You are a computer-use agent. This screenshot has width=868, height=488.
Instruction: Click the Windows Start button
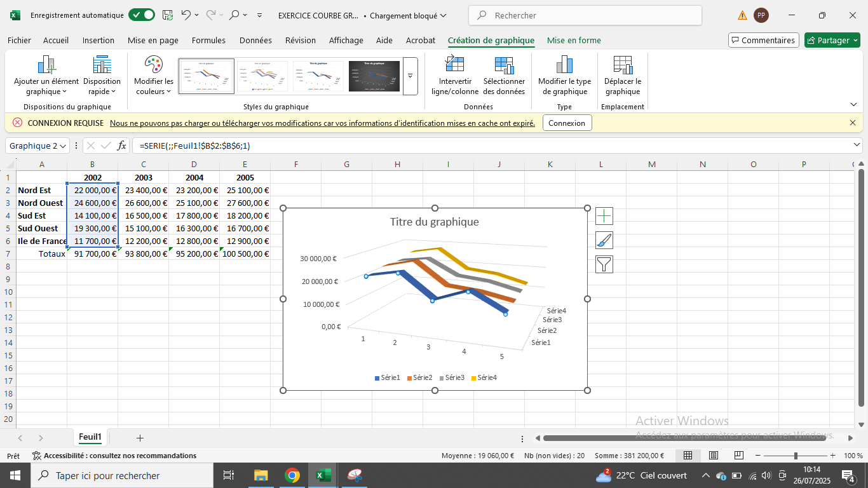[15, 475]
